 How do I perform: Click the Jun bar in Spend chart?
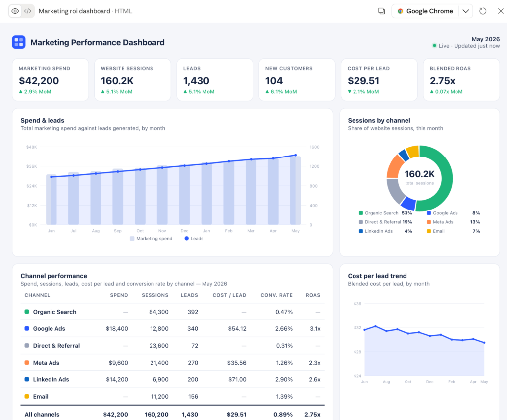click(51, 200)
